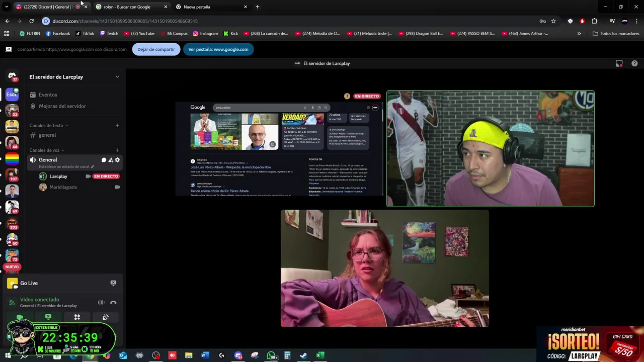Viewport: 644px width, 362px height.
Task: Open media controls icon in Chrome toolbar
Action: (612, 21)
